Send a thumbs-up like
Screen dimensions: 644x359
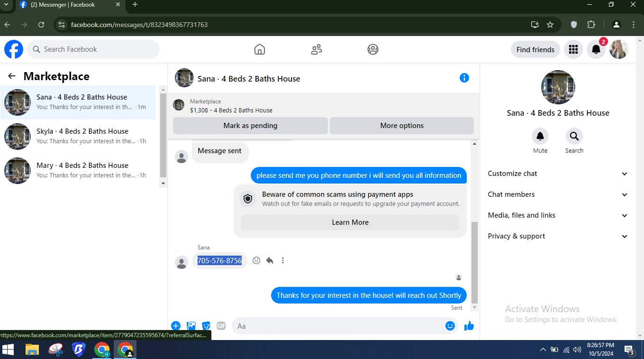pos(469,326)
